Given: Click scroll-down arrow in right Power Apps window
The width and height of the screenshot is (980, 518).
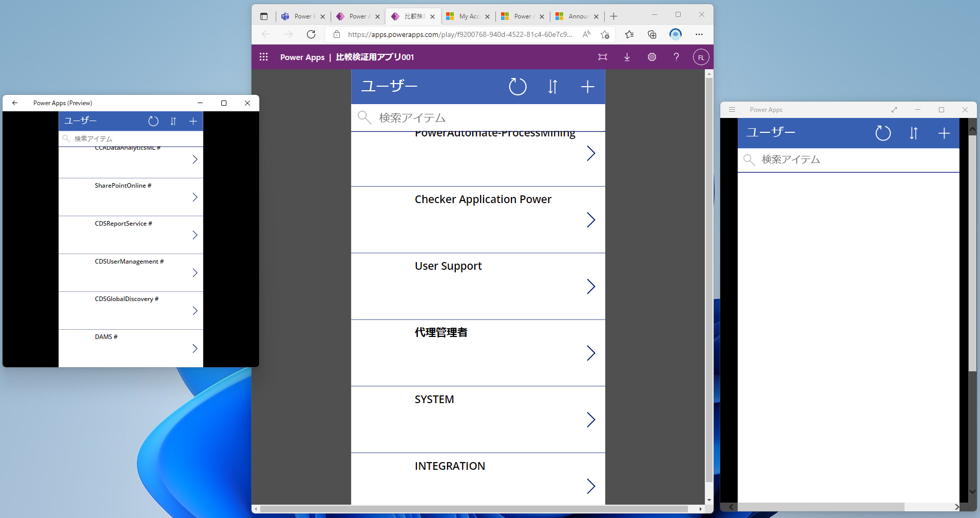Looking at the screenshot, I should coord(972,491).
